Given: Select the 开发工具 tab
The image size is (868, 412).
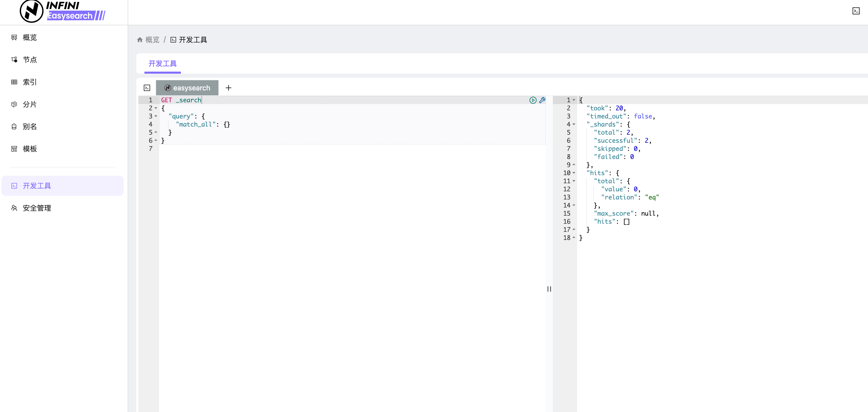Looking at the screenshot, I should pyautogui.click(x=162, y=64).
